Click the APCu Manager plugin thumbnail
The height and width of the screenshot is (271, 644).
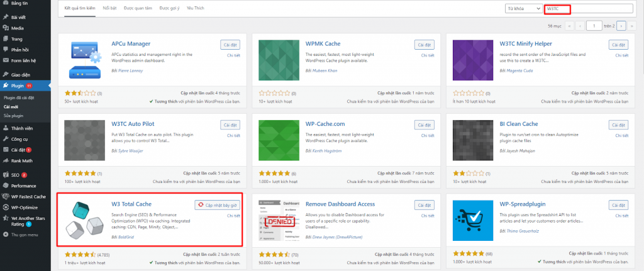(85, 60)
